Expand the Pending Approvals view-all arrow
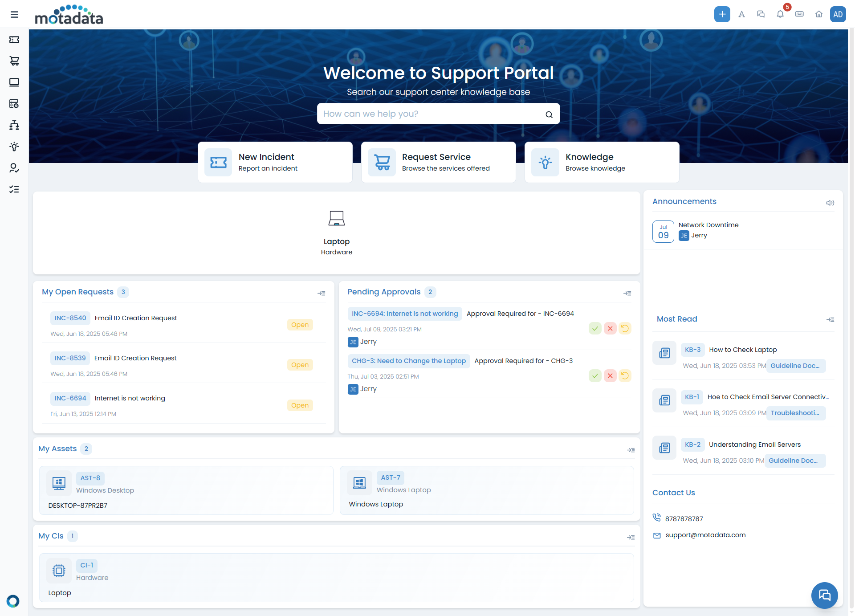Screen dimensions: 855x616 627,293
